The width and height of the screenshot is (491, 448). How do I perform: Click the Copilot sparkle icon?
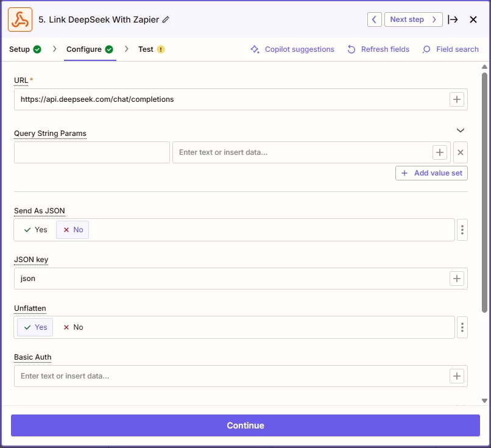(x=255, y=49)
